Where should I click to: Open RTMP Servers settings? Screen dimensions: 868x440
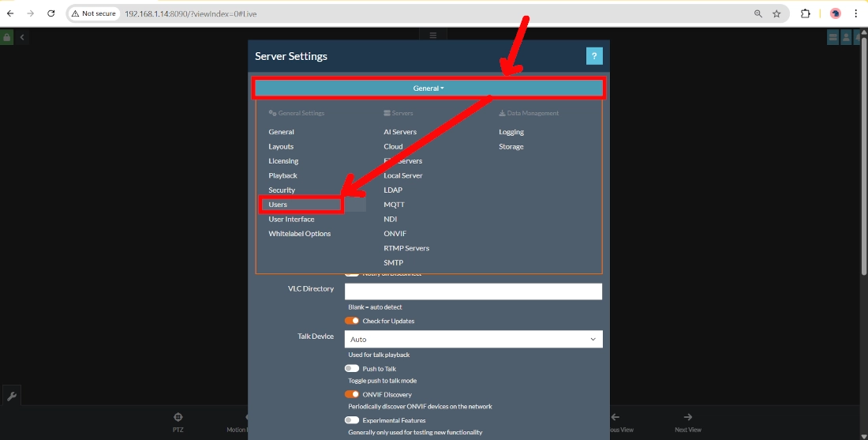pyautogui.click(x=406, y=248)
